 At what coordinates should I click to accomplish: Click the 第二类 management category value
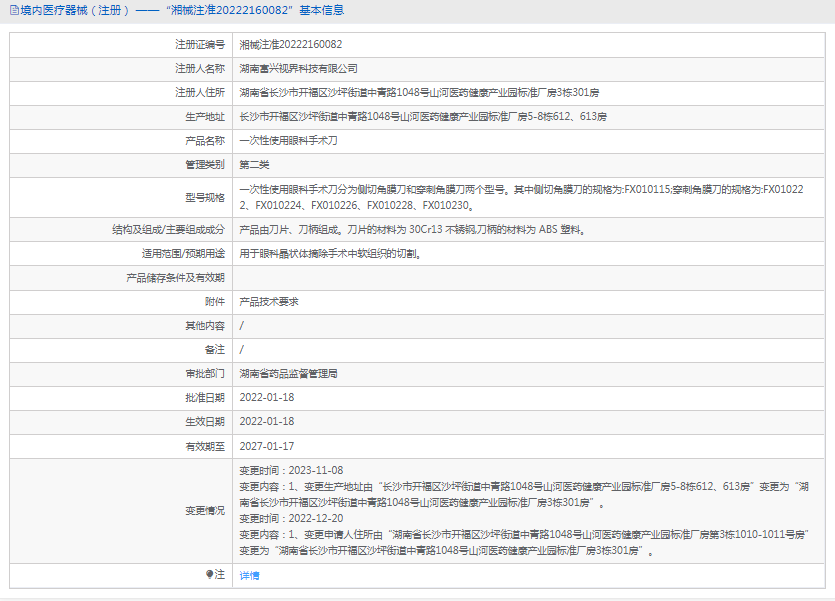point(254,165)
